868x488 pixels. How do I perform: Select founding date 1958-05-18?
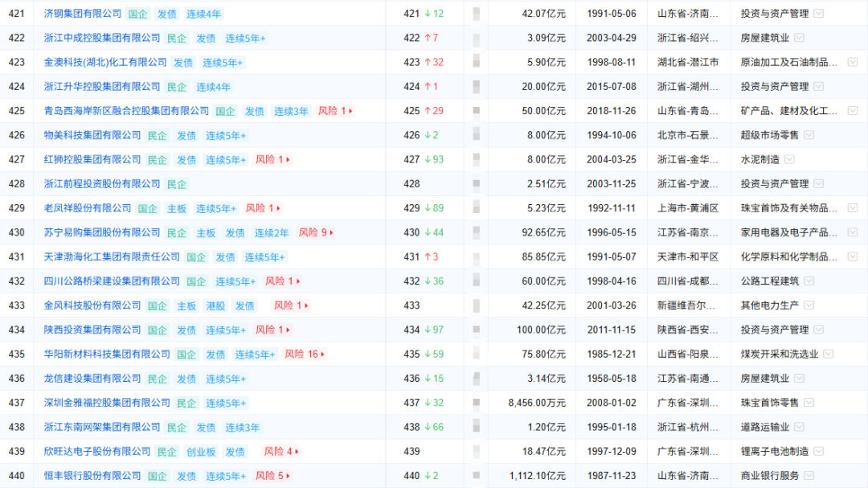point(612,379)
